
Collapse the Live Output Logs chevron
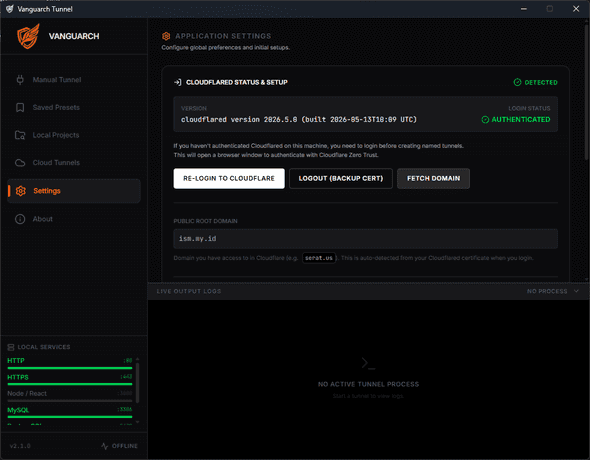576,291
